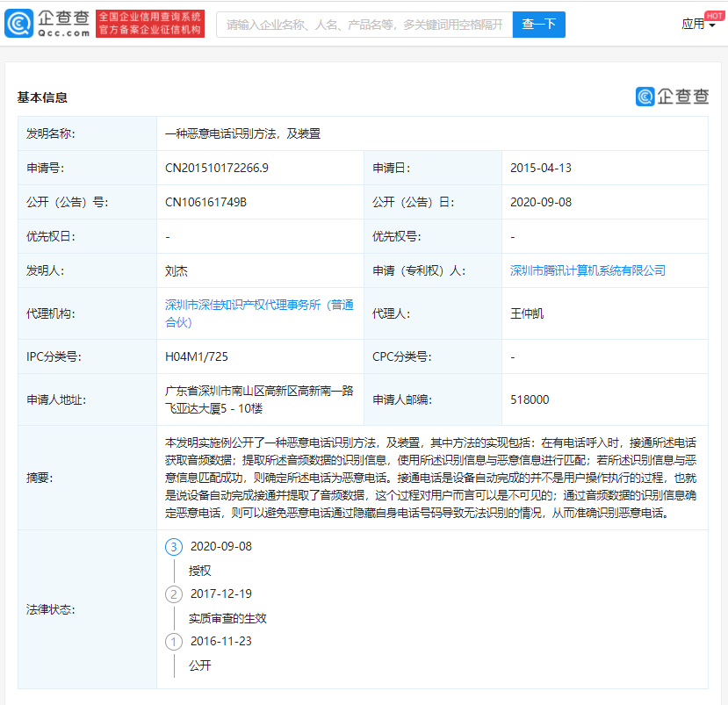Viewport: 728px width, 705px height.
Task: Click inventor name 刘杰
Action: (x=176, y=271)
